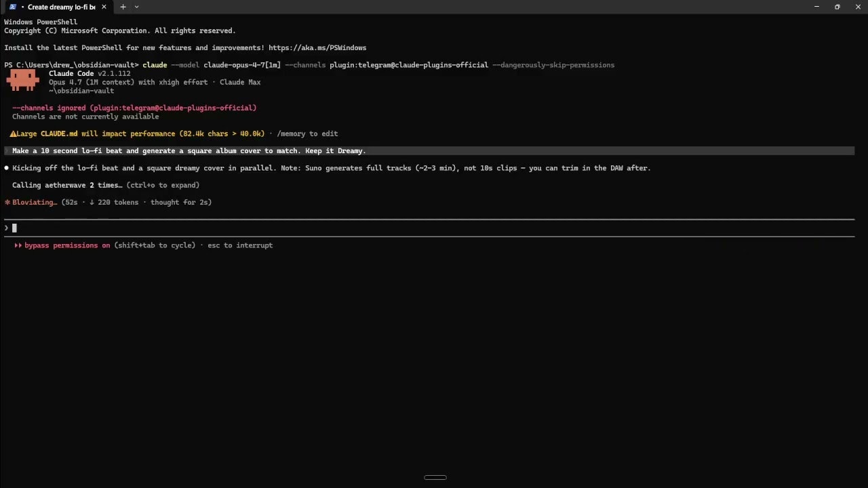Select the lo-fi beat prompt message line
This screenshot has width=868, height=488.
tap(429, 151)
